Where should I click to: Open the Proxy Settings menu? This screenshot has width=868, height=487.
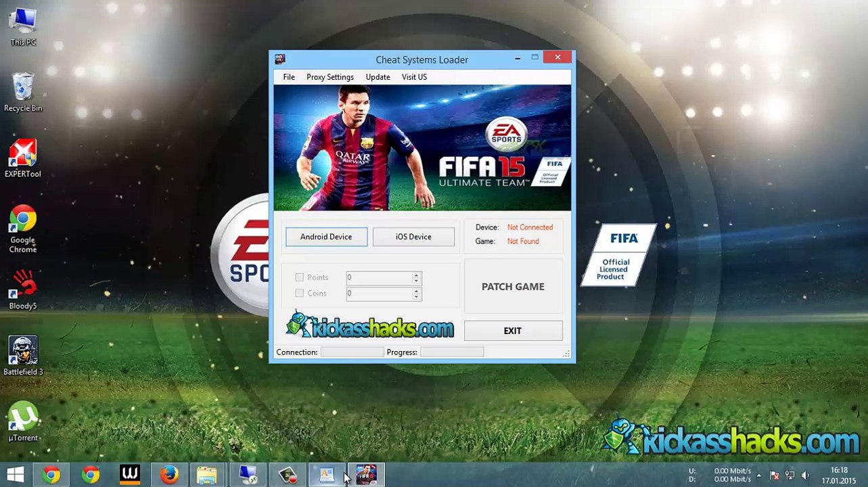click(330, 77)
